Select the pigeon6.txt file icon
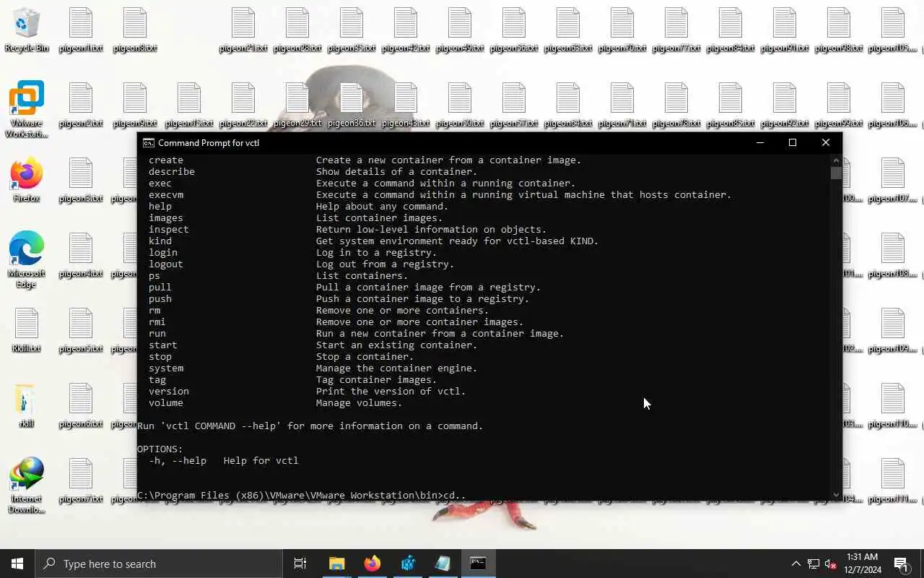This screenshot has width=924, height=578. [x=81, y=406]
